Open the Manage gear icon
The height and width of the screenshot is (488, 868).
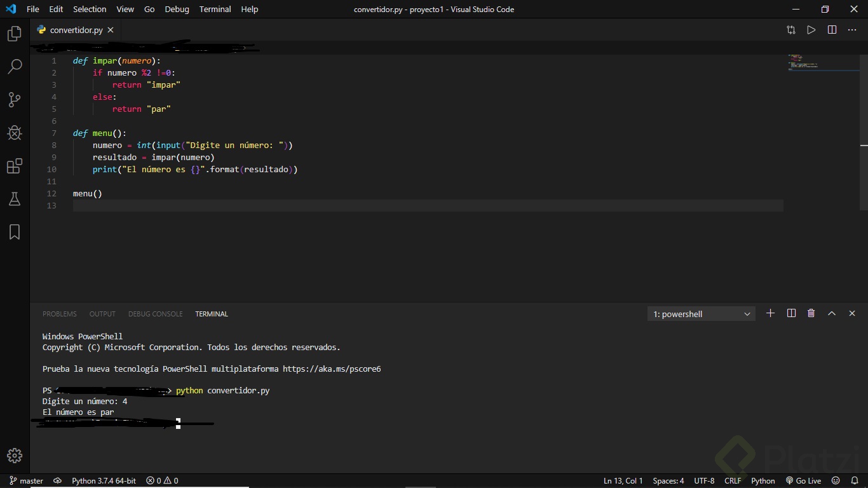click(15, 455)
